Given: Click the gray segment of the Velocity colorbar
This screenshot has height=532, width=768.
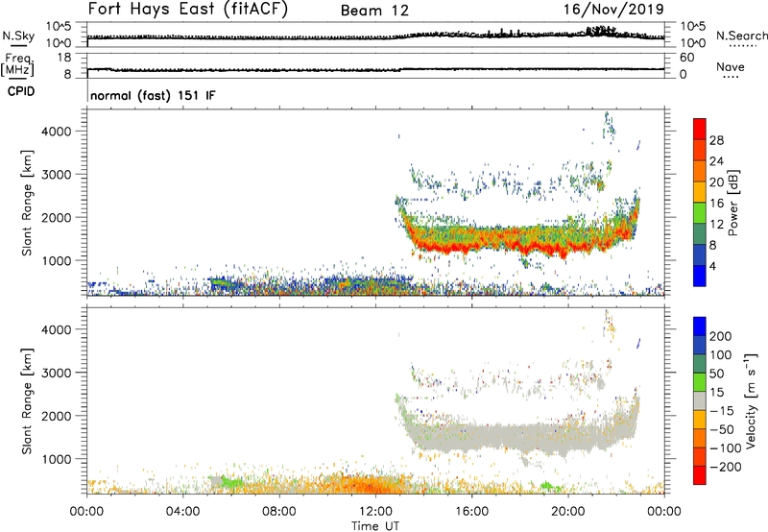Looking at the screenshot, I should click(x=700, y=400).
